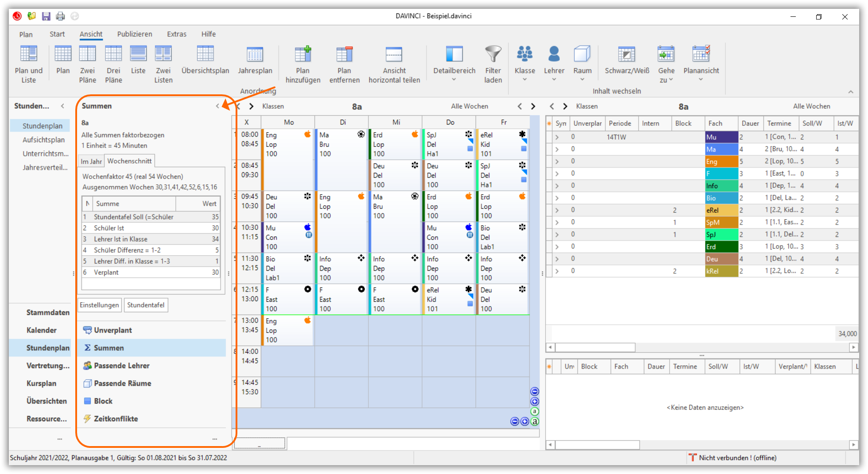Screen dimensions: 868x474
Task: Open the Klasse dropdown in ribbon
Action: pos(525,64)
